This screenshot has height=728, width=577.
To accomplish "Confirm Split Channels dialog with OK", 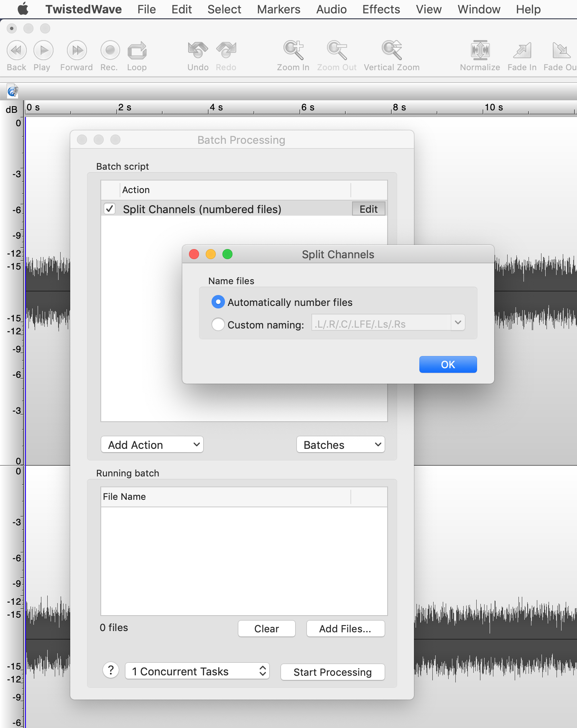I will pyautogui.click(x=448, y=364).
